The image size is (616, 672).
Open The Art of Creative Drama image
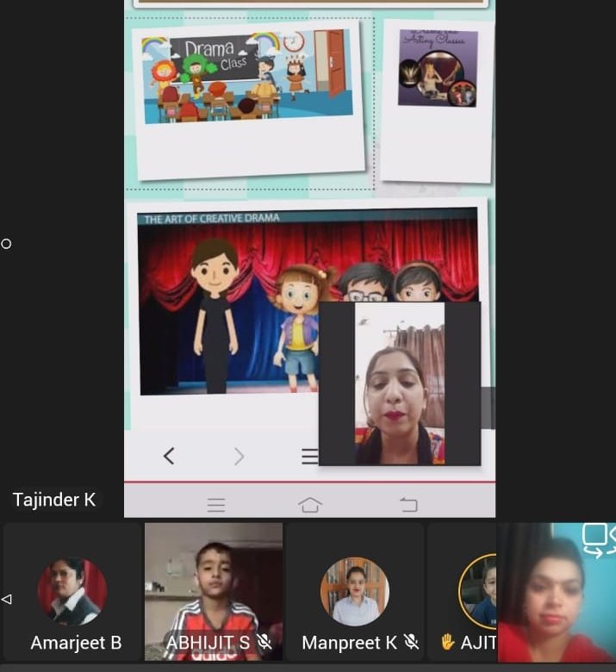coord(308,302)
